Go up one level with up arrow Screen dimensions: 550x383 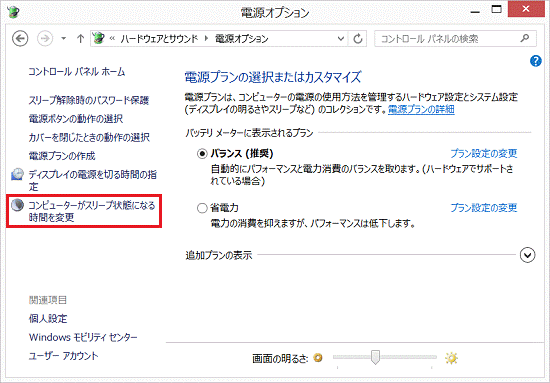(x=80, y=38)
